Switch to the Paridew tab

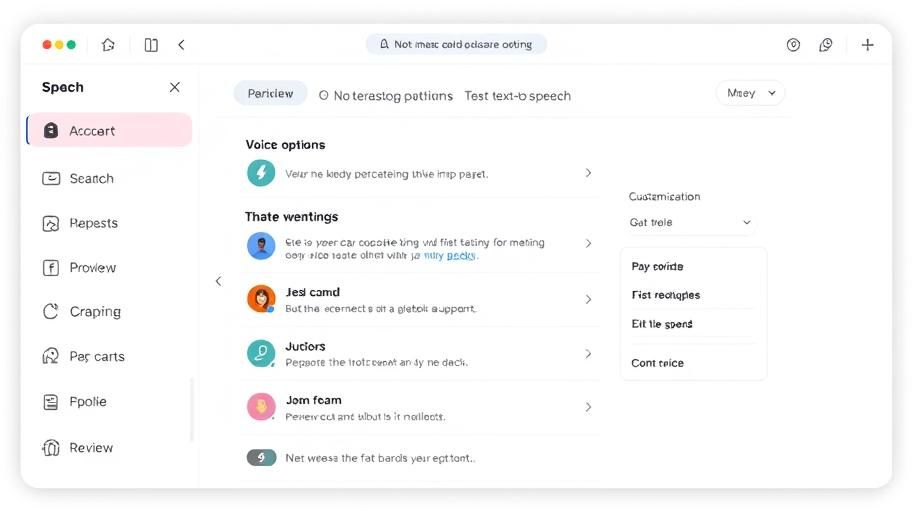point(270,93)
